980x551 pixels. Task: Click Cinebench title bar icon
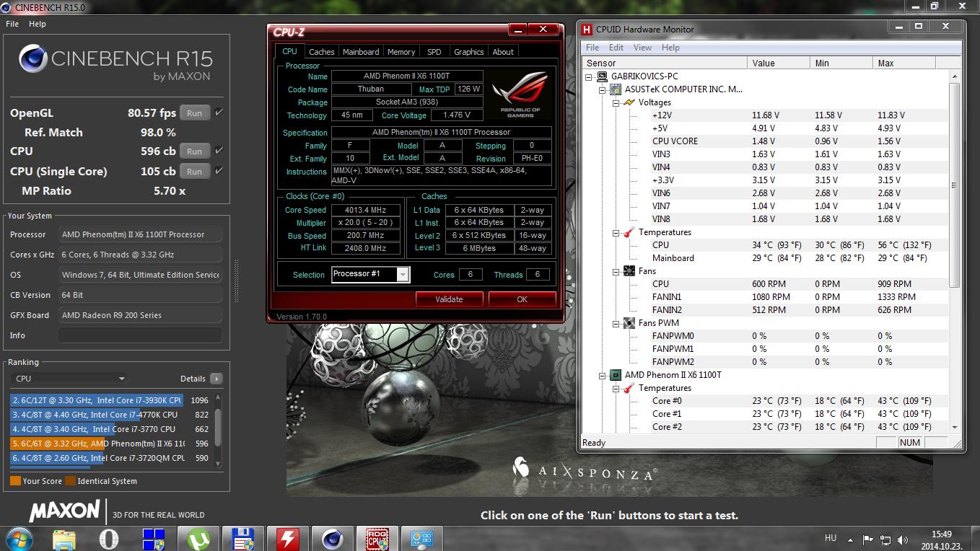[x=7, y=7]
